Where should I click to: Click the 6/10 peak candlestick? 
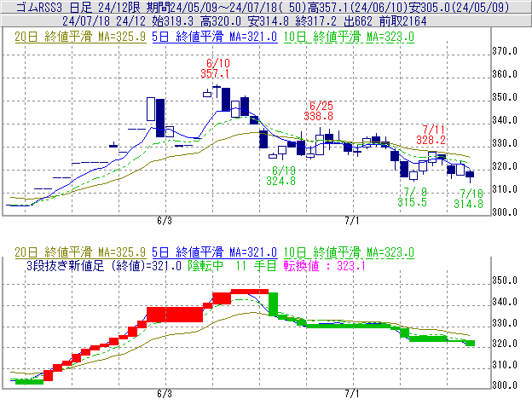(x=217, y=91)
